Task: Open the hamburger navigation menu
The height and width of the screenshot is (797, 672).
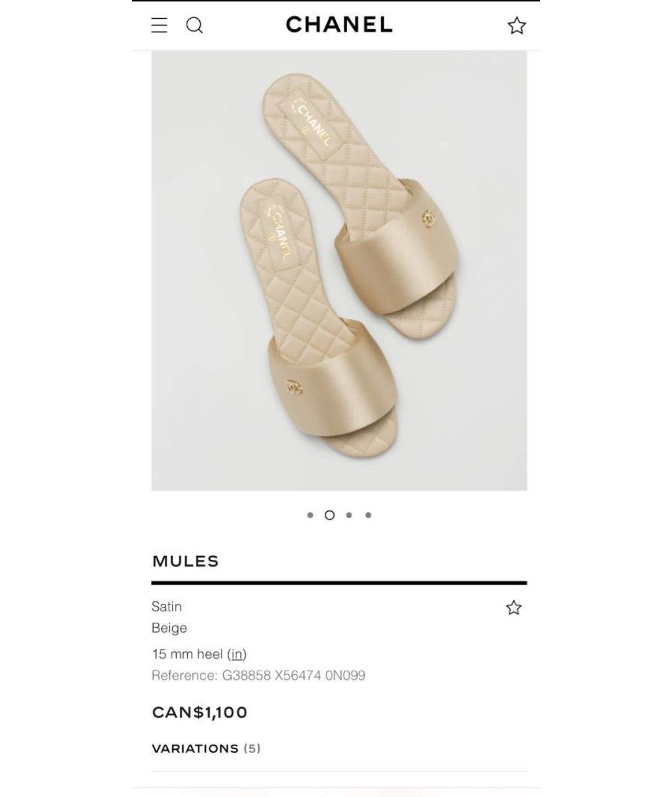Action: point(159,25)
